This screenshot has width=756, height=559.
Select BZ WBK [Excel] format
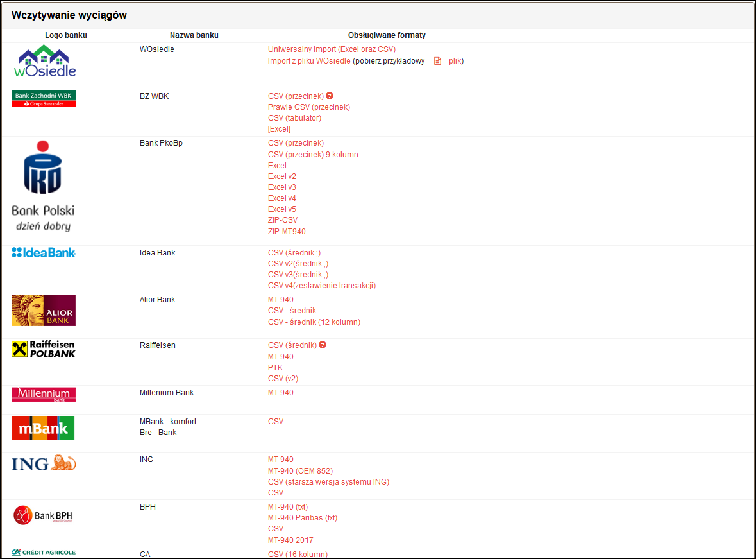point(279,129)
